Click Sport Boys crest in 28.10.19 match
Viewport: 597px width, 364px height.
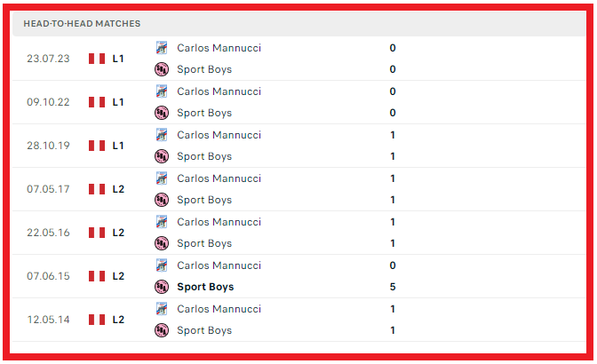[162, 156]
